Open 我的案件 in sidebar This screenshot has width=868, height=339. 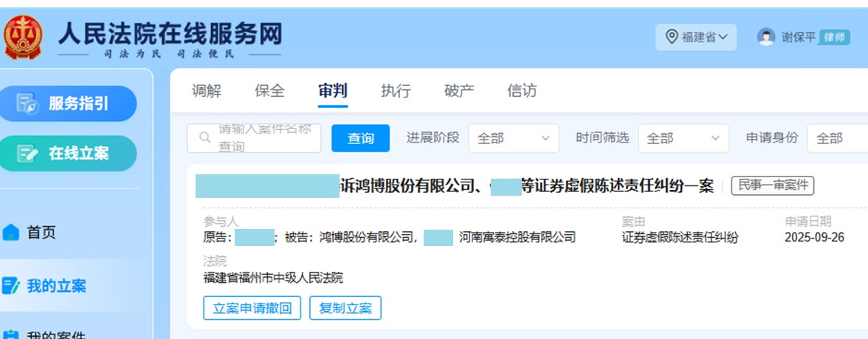point(56,334)
